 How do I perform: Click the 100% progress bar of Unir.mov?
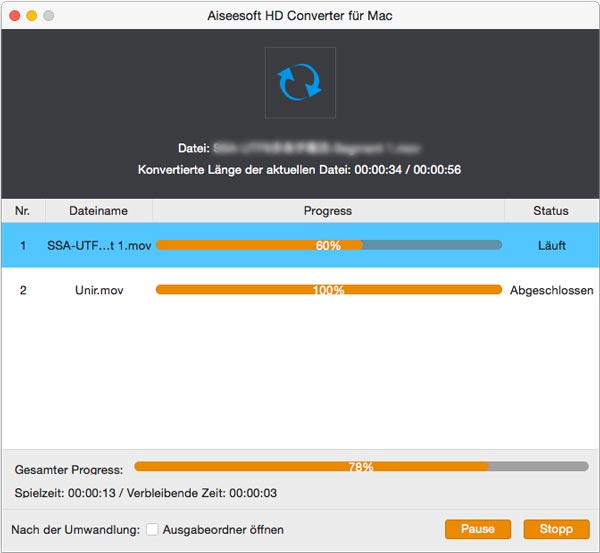pos(328,290)
